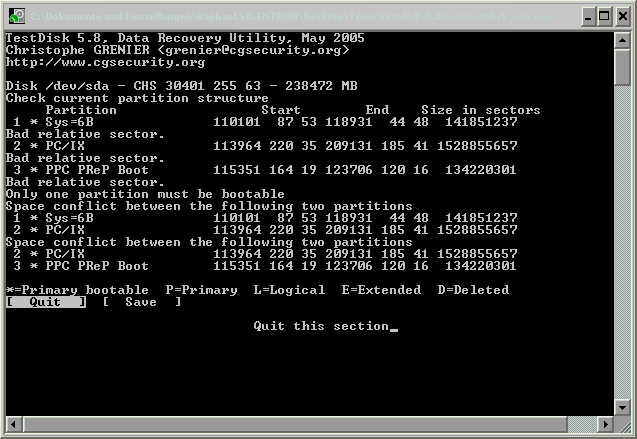Click the TestDisk window title bar icon
Viewport: 637px width, 439px height.
(x=17, y=16)
